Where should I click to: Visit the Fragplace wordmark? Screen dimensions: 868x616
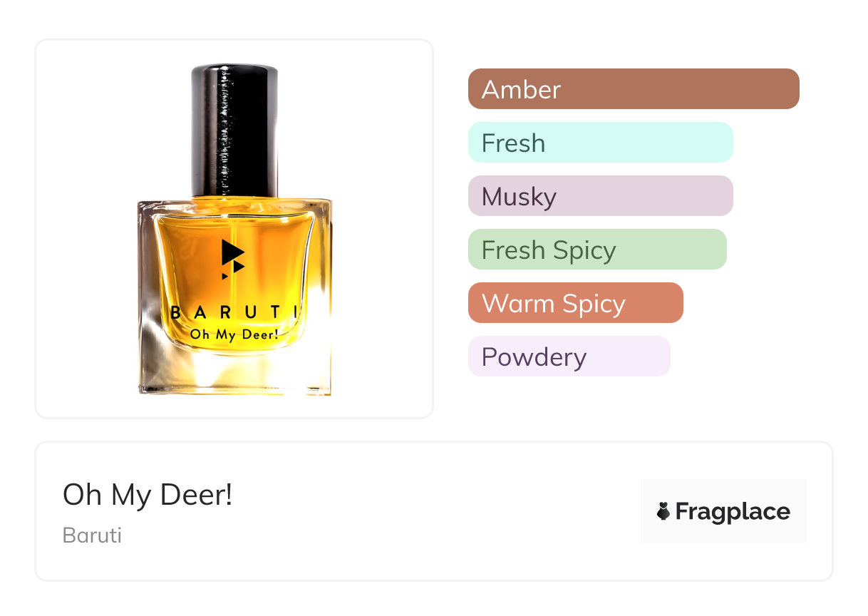tap(733, 511)
